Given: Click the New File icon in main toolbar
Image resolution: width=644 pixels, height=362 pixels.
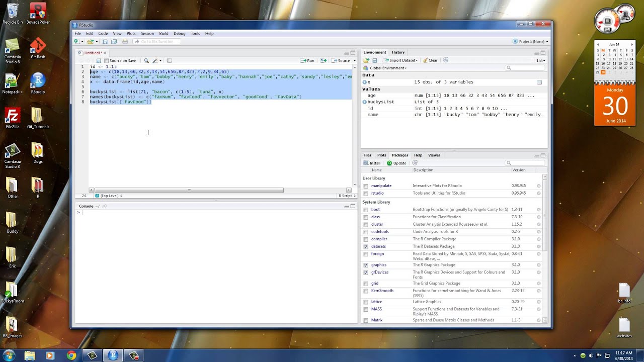Looking at the screenshot, I should tap(76, 42).
